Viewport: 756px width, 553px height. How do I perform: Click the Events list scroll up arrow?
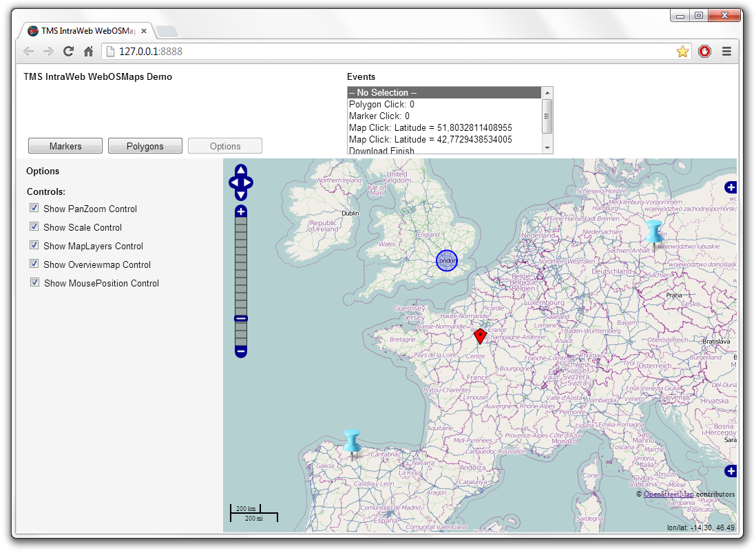tap(547, 92)
